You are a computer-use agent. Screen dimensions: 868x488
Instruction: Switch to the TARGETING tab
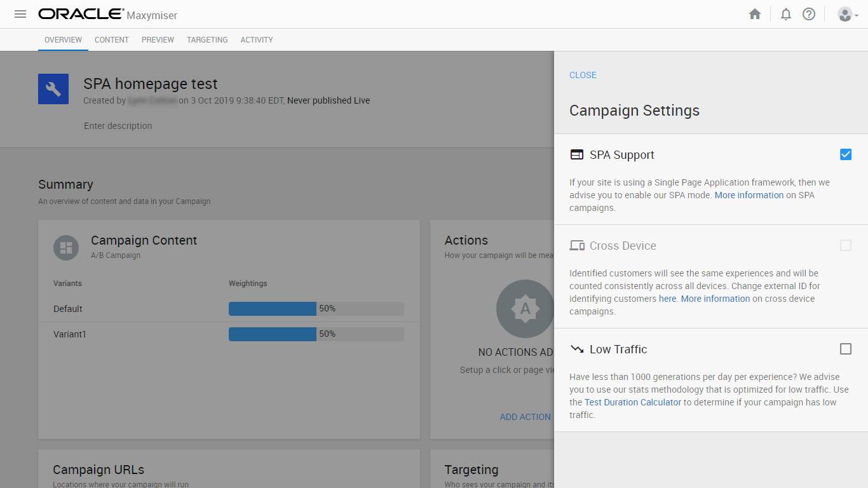pyautogui.click(x=207, y=40)
